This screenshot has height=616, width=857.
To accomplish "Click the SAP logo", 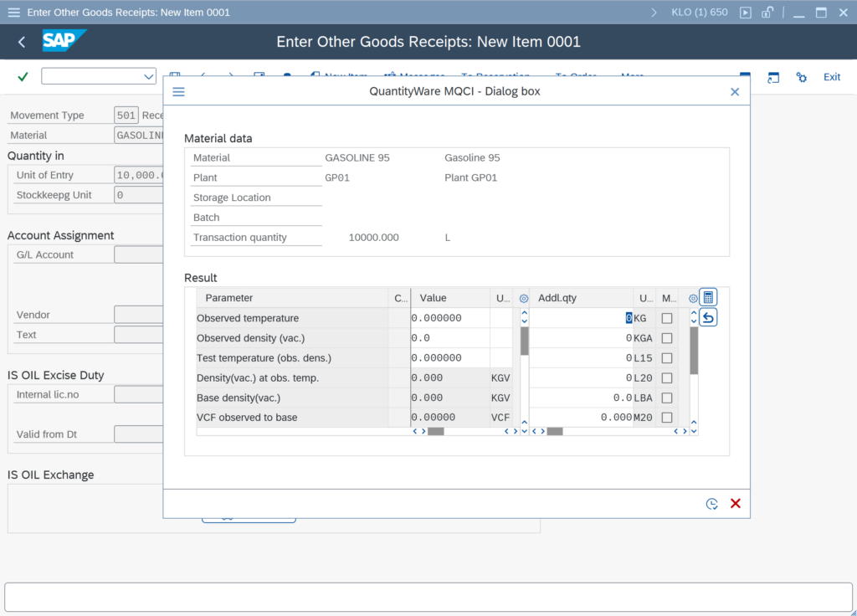I will (x=64, y=40).
